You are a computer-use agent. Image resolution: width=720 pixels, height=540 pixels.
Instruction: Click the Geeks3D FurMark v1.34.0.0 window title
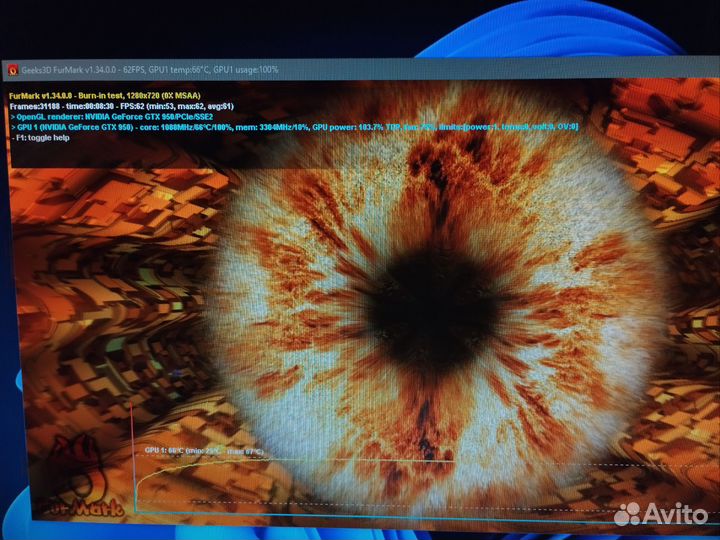[x=150, y=70]
